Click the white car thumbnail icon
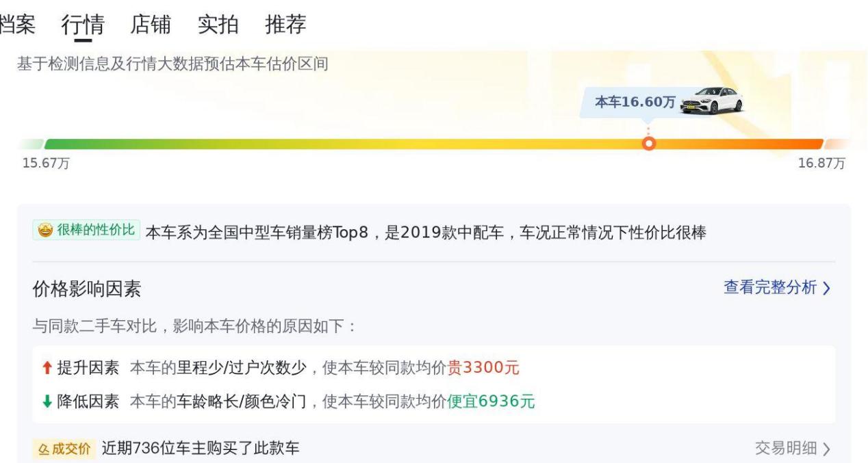This screenshot has height=463, width=868. (x=712, y=101)
